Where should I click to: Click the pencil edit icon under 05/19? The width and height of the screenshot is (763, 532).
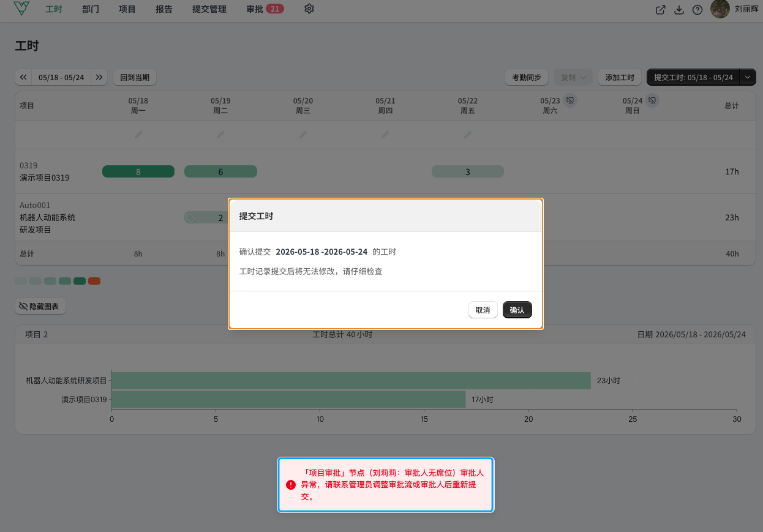tap(220, 134)
